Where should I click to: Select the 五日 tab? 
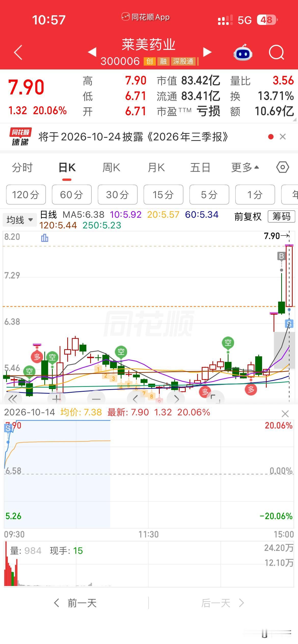(200, 168)
